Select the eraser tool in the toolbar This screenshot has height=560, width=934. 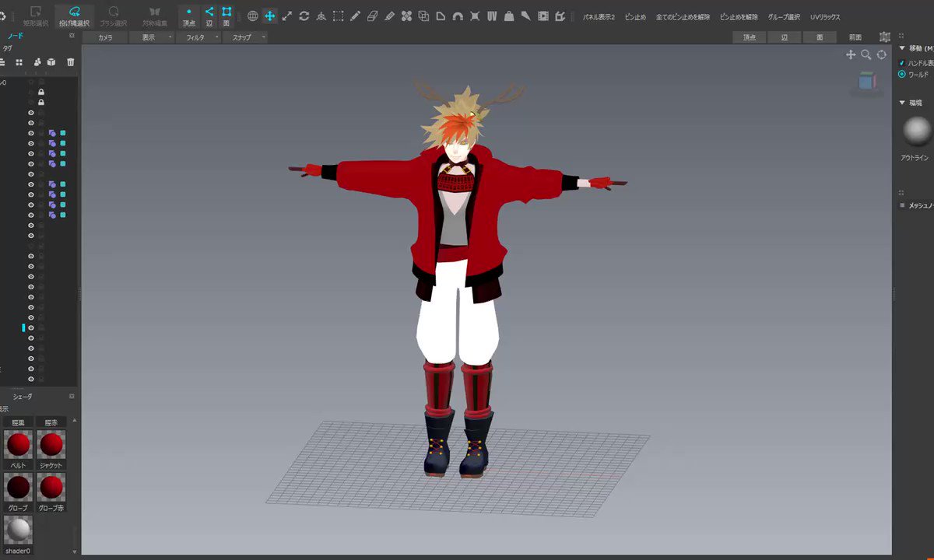pyautogui.click(x=372, y=16)
